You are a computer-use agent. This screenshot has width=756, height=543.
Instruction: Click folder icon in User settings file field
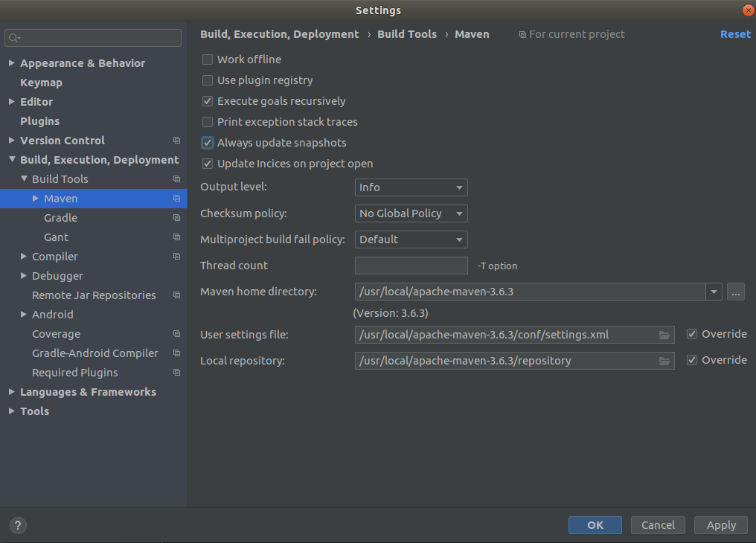tap(664, 335)
